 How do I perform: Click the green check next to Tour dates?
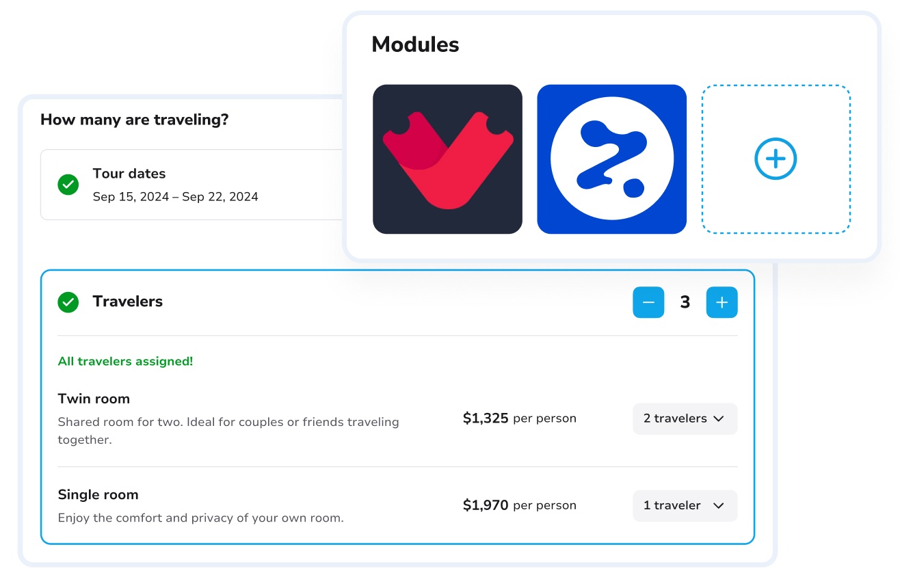68,185
